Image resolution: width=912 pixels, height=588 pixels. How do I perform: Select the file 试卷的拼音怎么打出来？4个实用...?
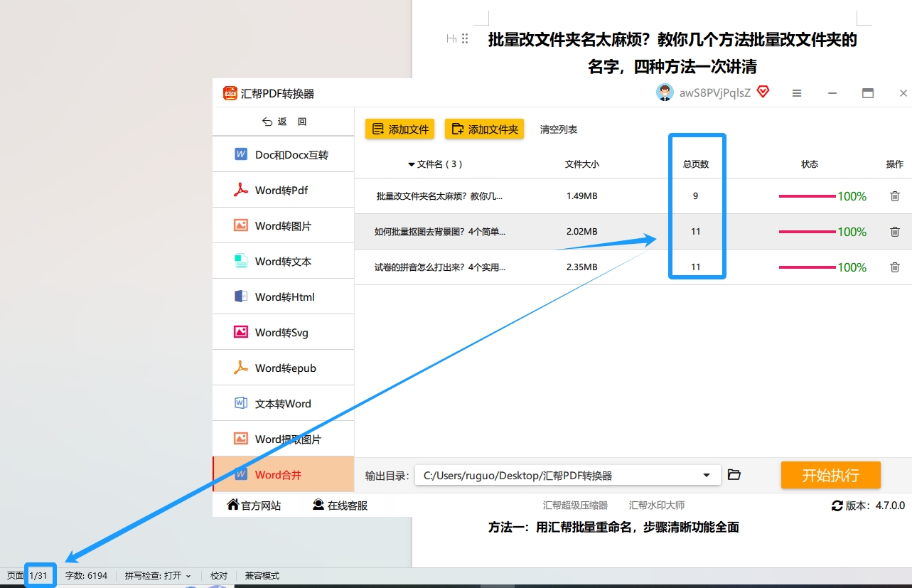(x=440, y=267)
